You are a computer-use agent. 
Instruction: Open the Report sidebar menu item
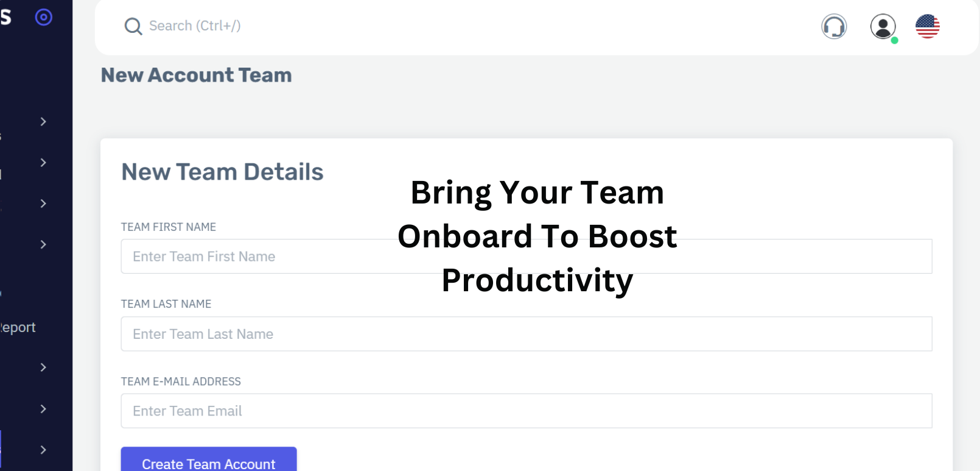(18, 328)
